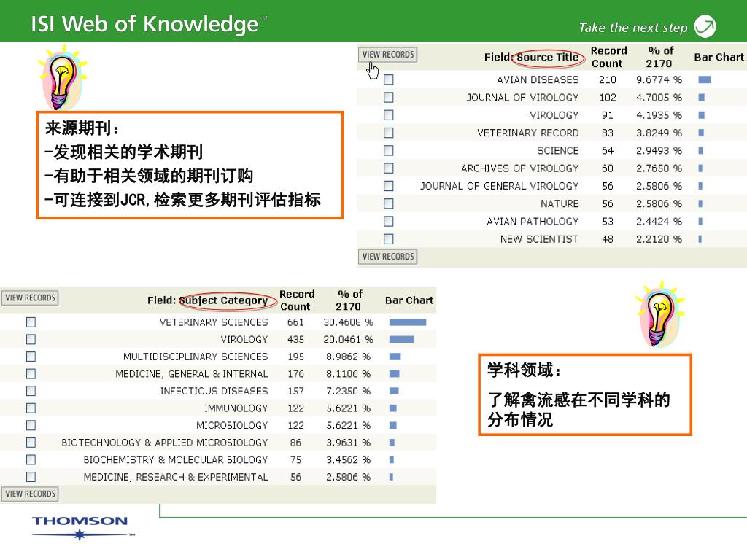Click the NEW SCIENTIST title
747x560 pixels.
click(x=539, y=238)
